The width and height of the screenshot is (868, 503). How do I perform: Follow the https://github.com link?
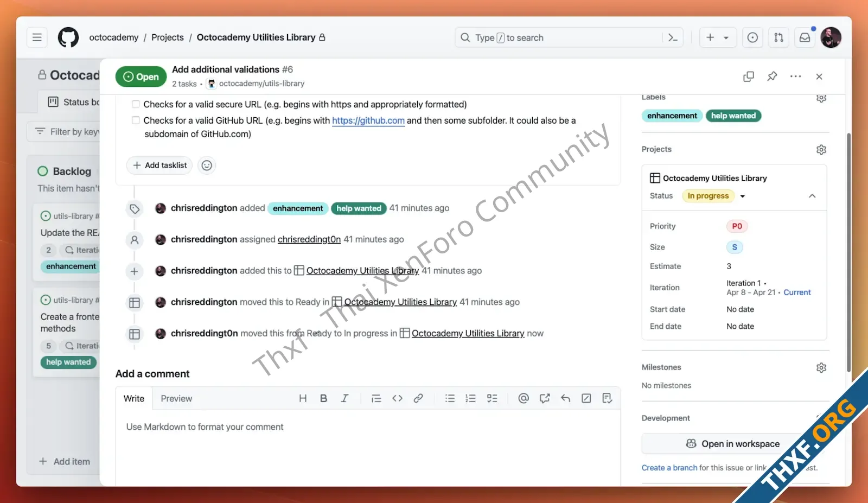[368, 120]
